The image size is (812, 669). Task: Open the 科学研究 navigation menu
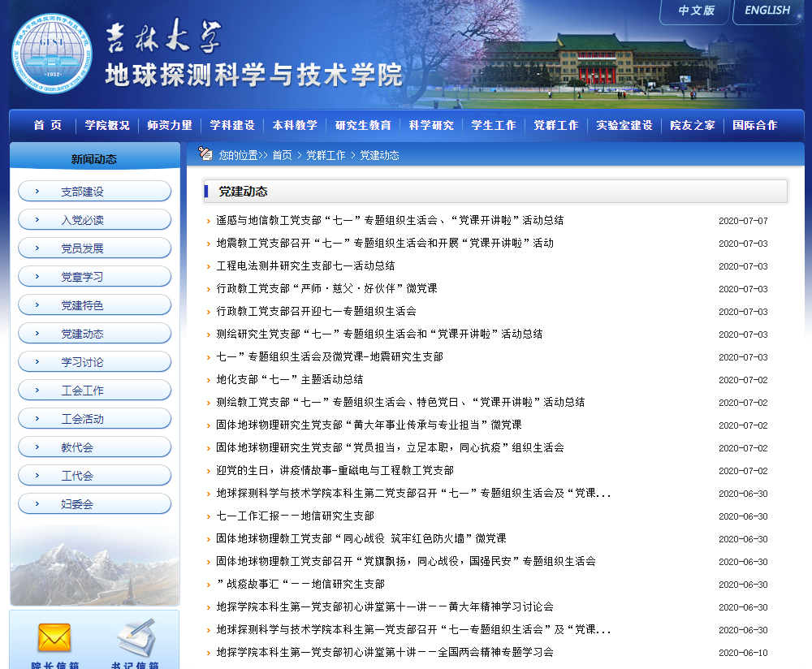(431, 125)
